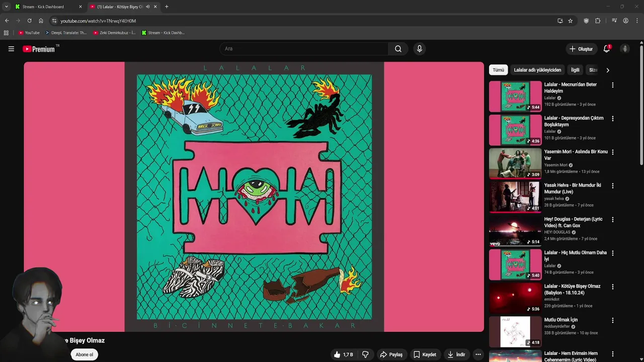
Task: Open Mecnun'dan Beter Haldeyim thumbnail
Action: point(515,96)
